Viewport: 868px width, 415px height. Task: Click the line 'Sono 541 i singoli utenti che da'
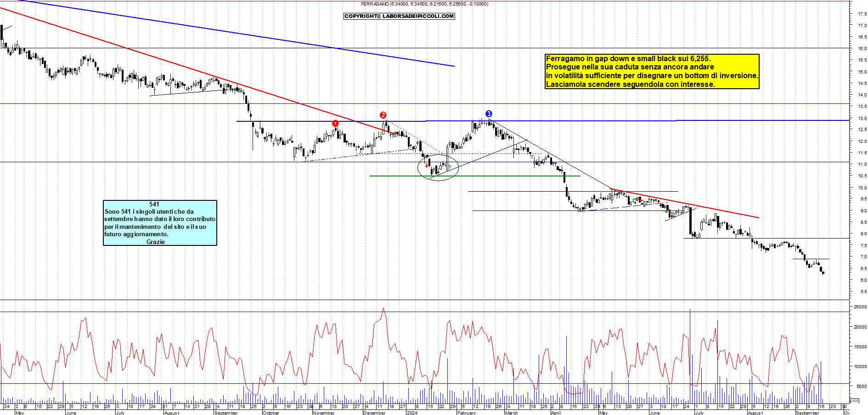149,211
